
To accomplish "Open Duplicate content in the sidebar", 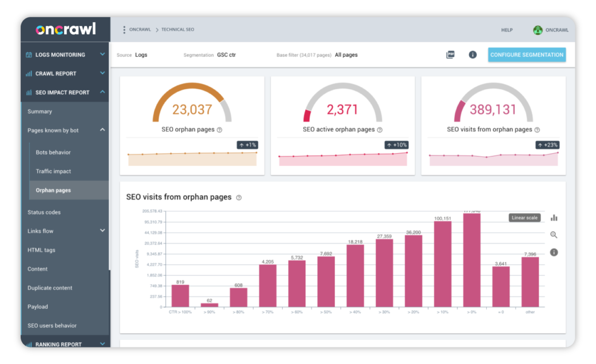I will (50, 288).
